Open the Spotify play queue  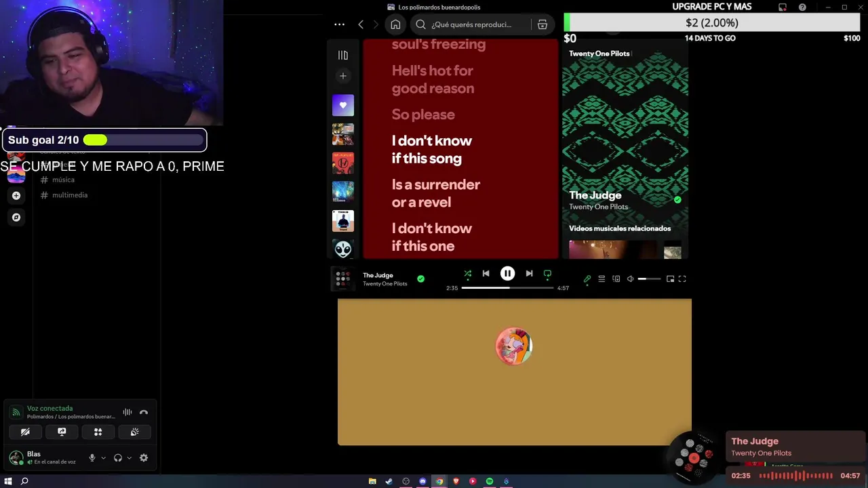601,279
